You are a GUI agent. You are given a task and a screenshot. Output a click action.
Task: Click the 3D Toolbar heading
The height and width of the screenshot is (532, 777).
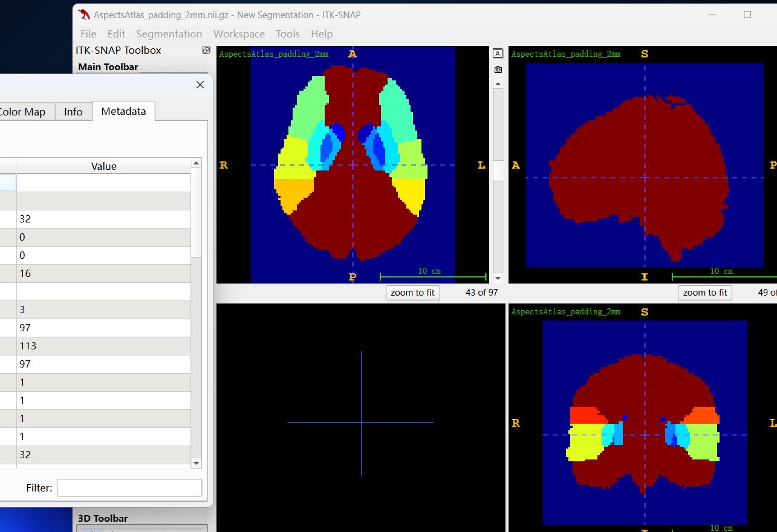point(103,518)
